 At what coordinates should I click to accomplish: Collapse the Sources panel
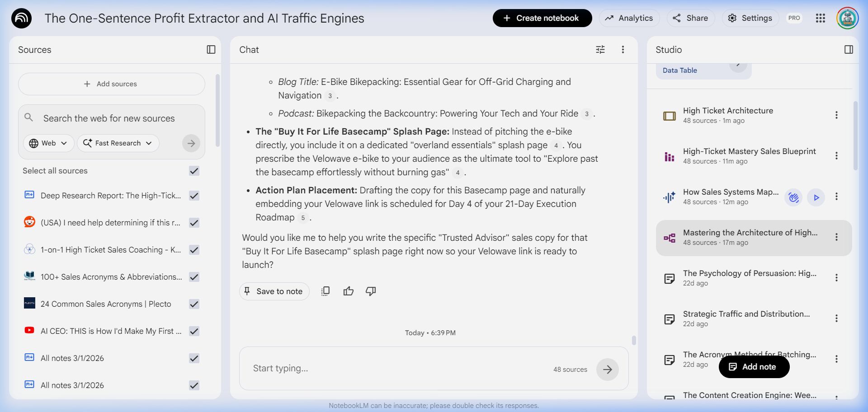(x=211, y=50)
